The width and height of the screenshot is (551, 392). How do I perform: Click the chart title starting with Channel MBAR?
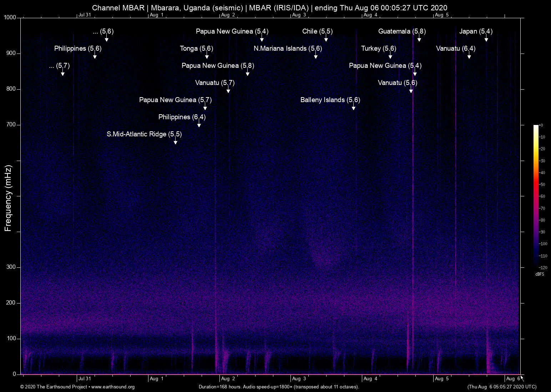[x=269, y=7]
